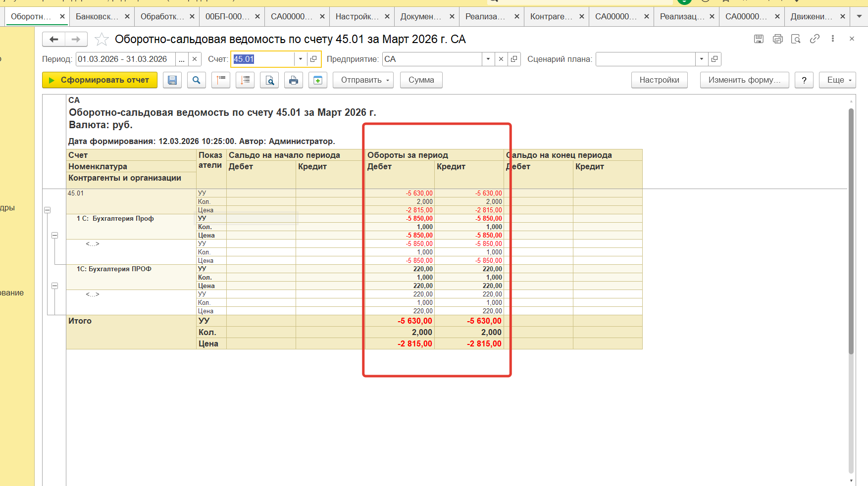The height and width of the screenshot is (486, 868).
Task: Click Сформировать отчет button
Action: click(100, 80)
